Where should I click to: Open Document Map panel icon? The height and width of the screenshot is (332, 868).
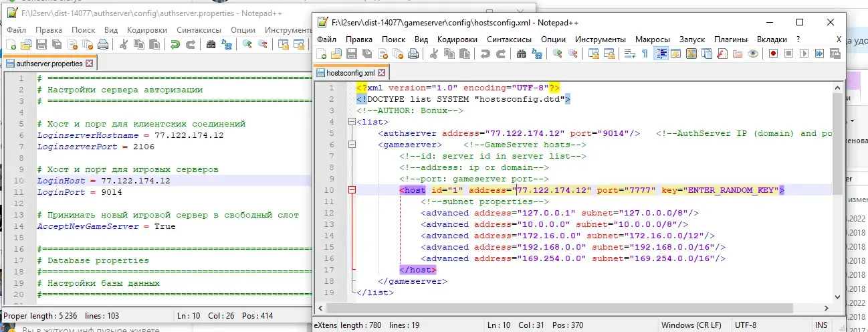coord(691,54)
